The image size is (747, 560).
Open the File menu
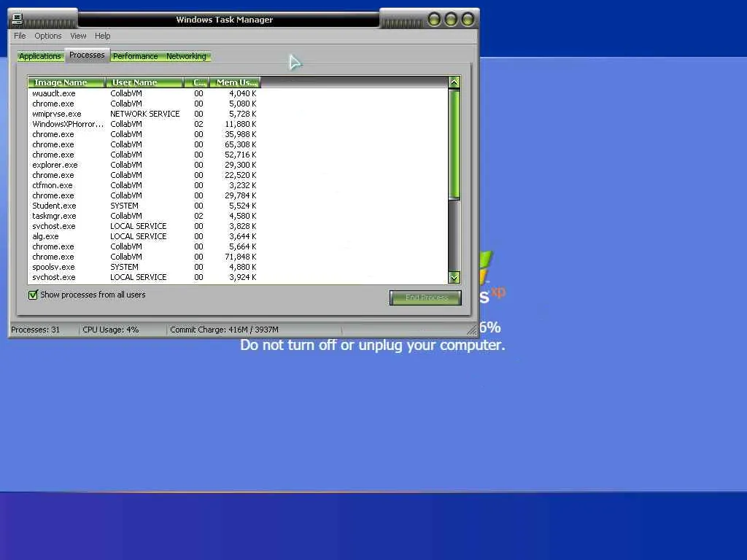point(20,36)
